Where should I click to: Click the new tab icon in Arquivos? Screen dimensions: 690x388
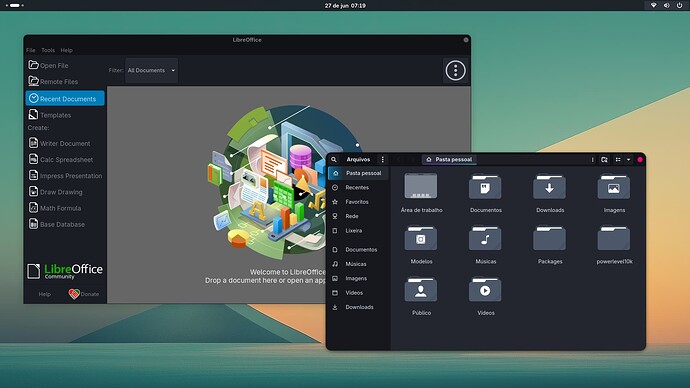pos(604,160)
